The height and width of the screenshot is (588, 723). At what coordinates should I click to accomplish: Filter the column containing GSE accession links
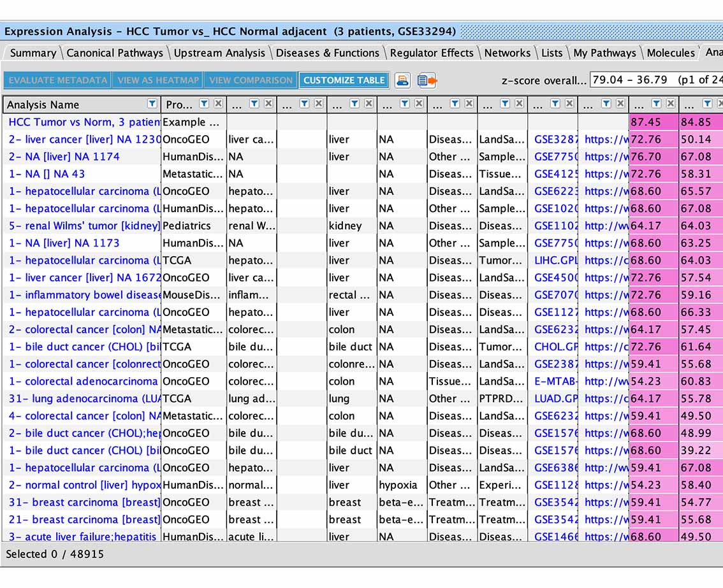555,104
